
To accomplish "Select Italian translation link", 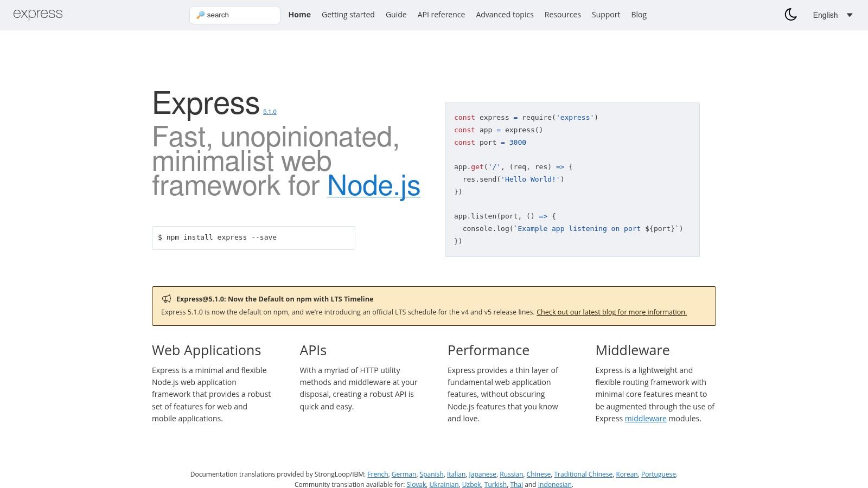I will click(456, 474).
